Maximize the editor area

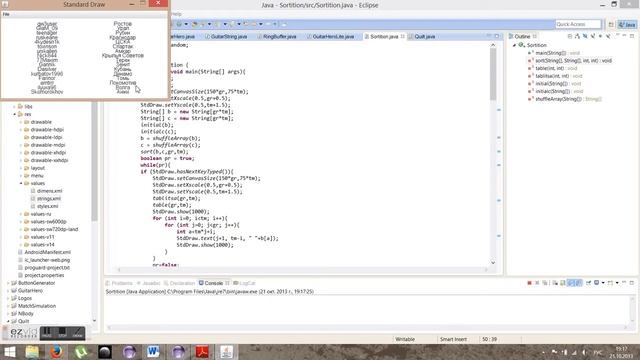pyautogui.click(x=497, y=36)
